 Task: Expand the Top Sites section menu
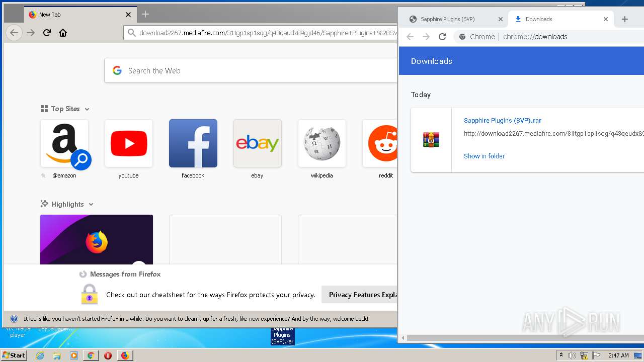pos(87,109)
